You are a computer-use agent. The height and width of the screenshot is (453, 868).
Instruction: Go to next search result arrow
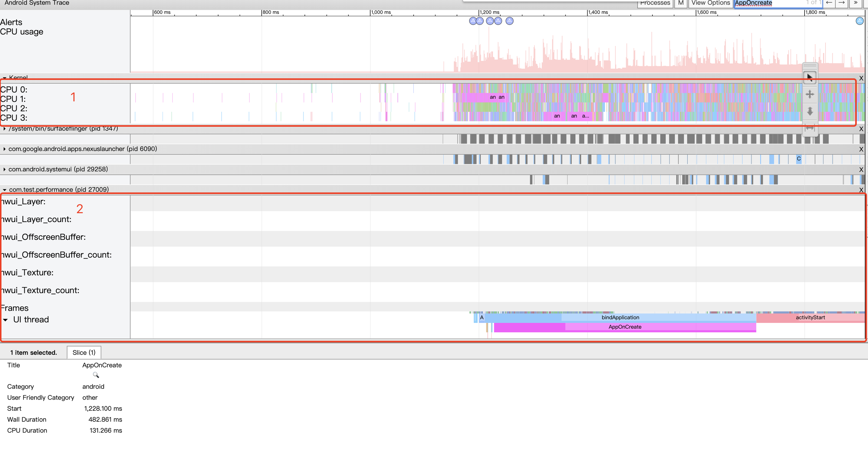click(841, 3)
